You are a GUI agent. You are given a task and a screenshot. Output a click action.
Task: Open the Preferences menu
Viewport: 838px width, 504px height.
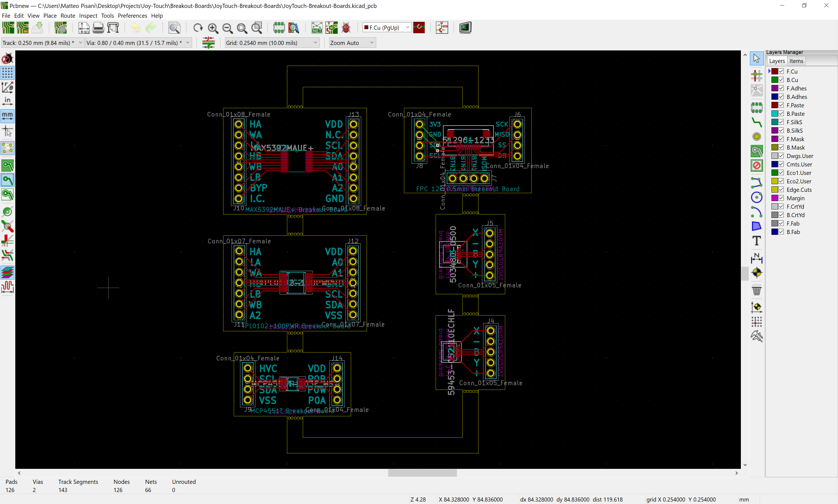coord(132,16)
